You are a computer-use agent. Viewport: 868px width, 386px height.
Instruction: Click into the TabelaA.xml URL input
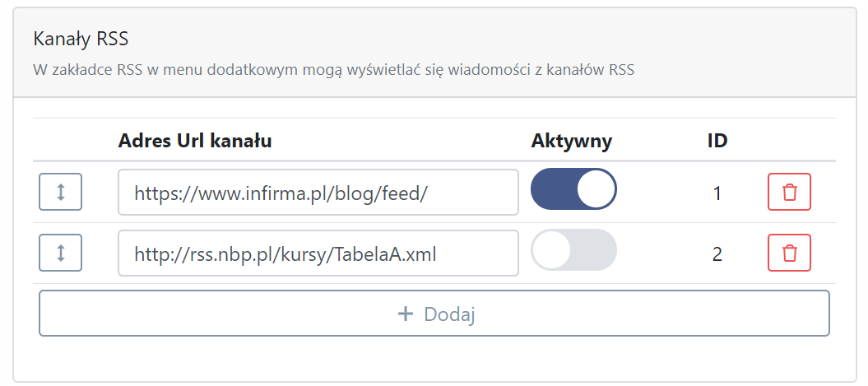(318, 253)
